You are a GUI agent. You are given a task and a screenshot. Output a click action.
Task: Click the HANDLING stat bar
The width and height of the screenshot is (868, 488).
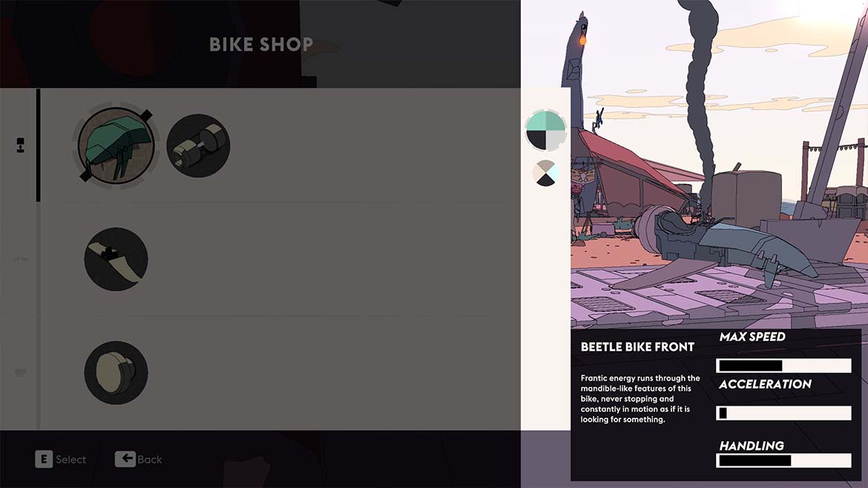783,461
